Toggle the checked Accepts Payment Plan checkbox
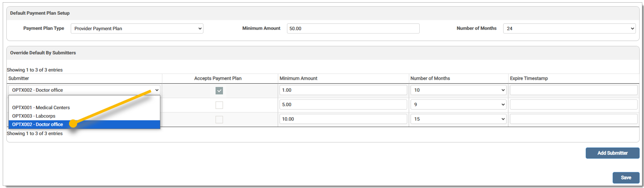 [219, 91]
